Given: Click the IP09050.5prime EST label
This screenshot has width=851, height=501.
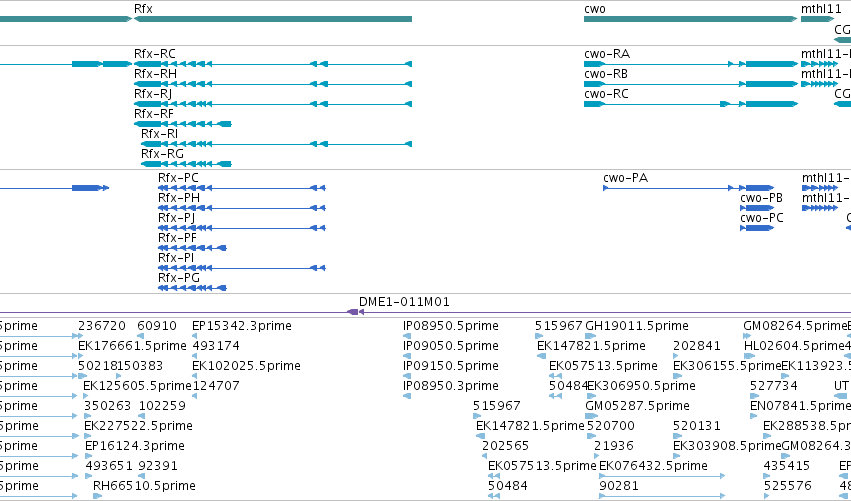Looking at the screenshot, I should [450, 346].
